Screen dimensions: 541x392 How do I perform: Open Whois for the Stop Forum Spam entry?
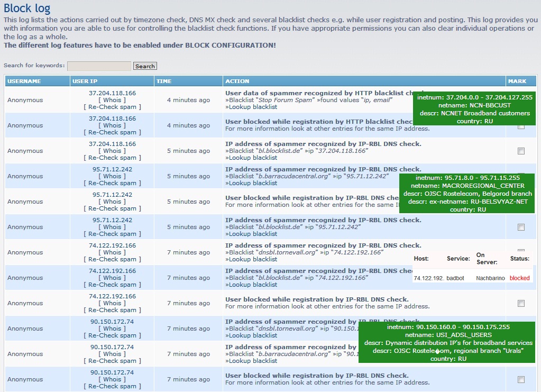[x=112, y=100]
